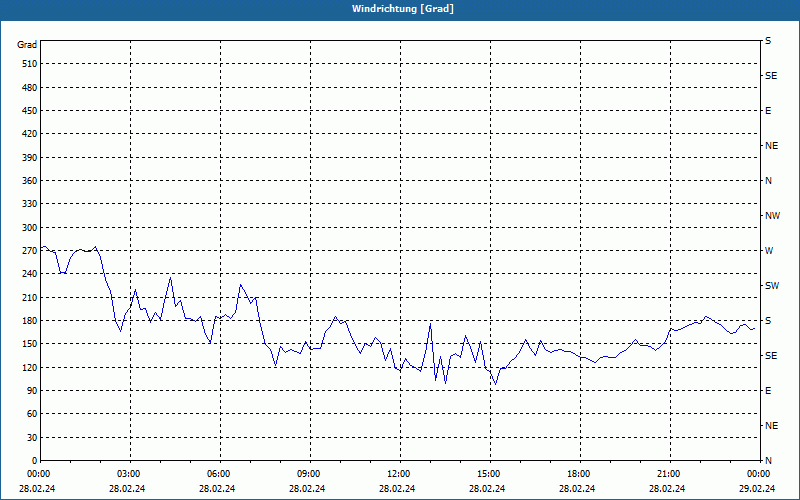Click the 330 tick label
The width and height of the screenshot is (800, 500).
pos(30,204)
